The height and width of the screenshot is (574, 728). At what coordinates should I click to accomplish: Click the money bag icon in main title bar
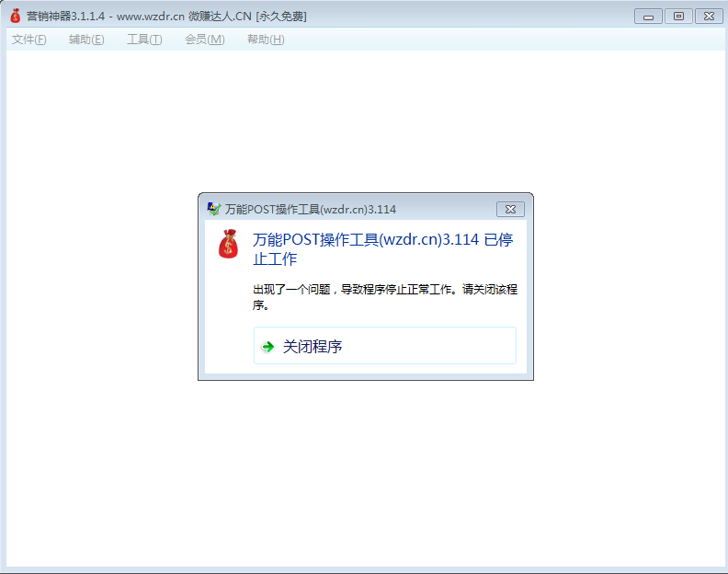15,17
